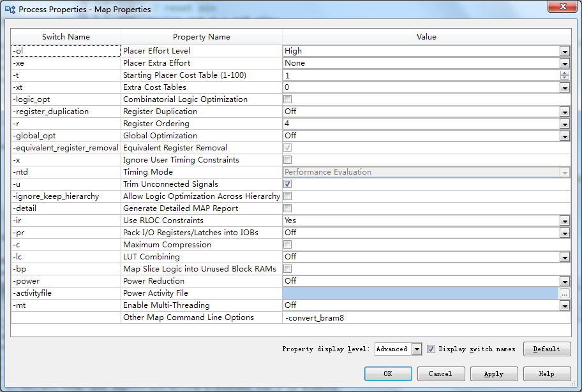Click the Property Name column header

pyautogui.click(x=202, y=37)
